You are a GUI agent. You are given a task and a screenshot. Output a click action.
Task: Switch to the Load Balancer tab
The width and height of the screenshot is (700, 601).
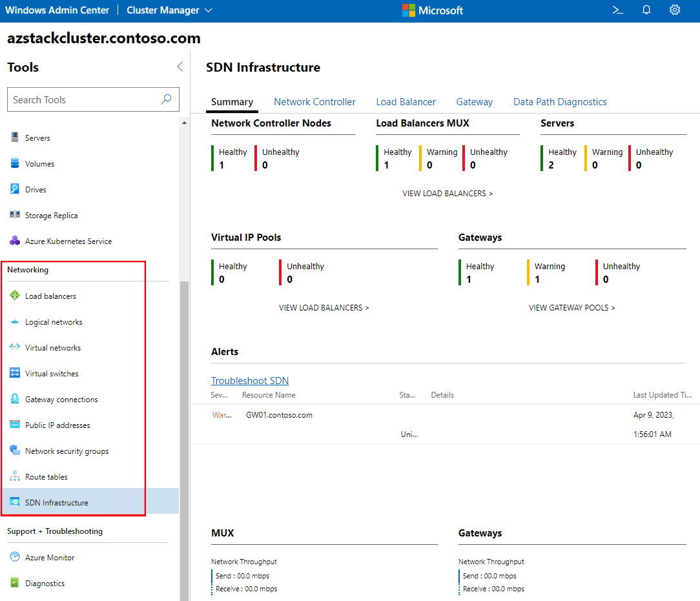(406, 102)
